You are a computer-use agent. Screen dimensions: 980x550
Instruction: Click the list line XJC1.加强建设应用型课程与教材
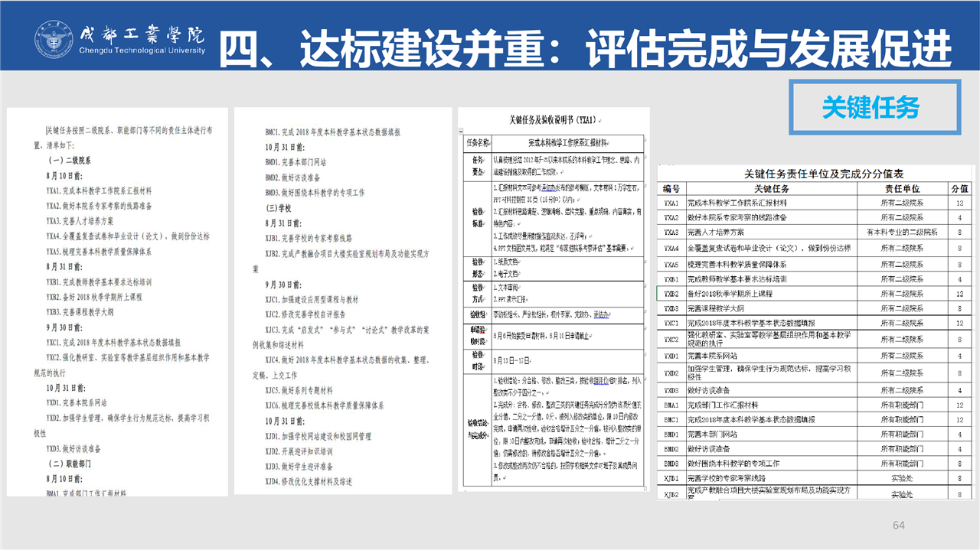point(312,299)
